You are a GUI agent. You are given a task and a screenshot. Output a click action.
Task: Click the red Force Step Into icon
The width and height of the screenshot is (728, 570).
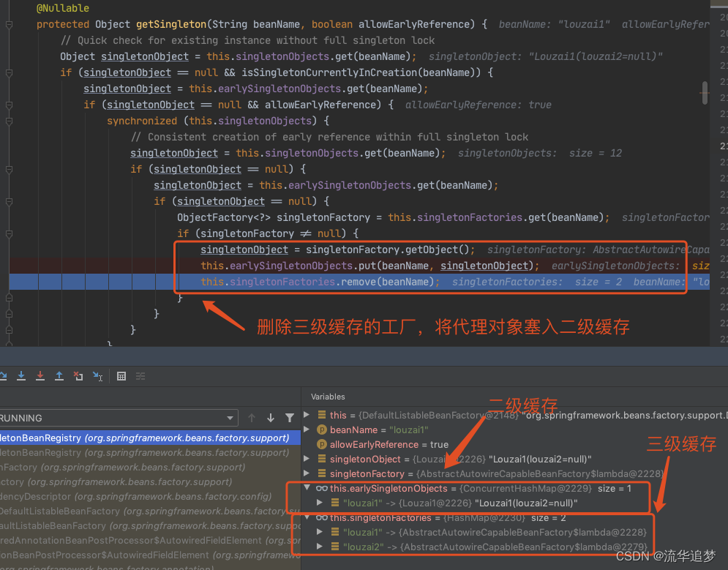(40, 376)
